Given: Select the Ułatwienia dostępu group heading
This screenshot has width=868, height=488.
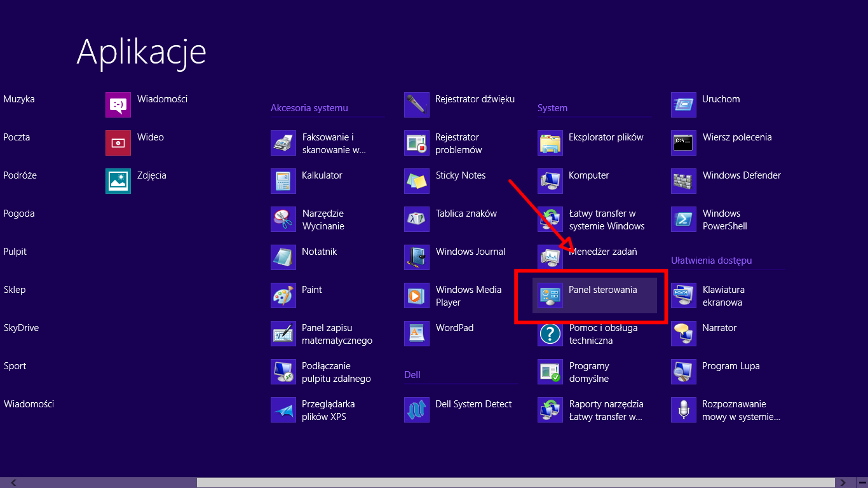Looking at the screenshot, I should (712, 261).
